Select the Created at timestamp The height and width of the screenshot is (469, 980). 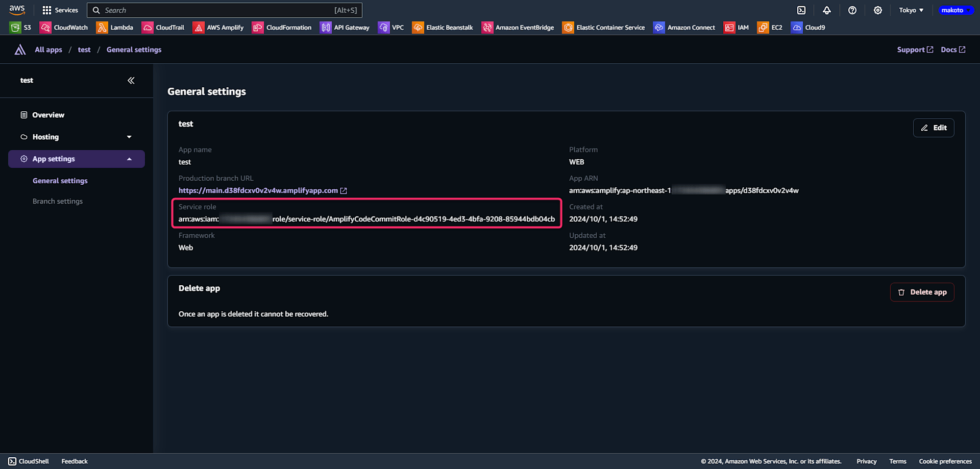coord(603,219)
